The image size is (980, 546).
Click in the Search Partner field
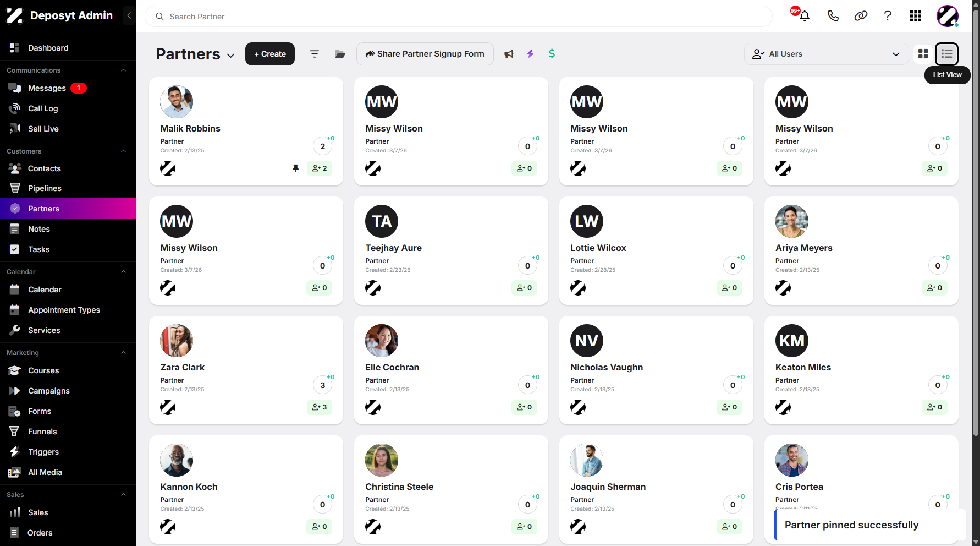point(459,17)
